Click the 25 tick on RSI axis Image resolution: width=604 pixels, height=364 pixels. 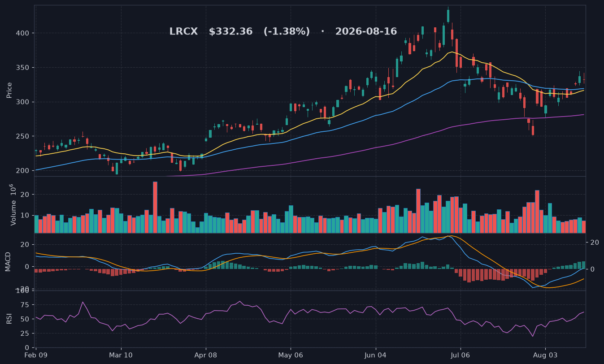[26, 334]
